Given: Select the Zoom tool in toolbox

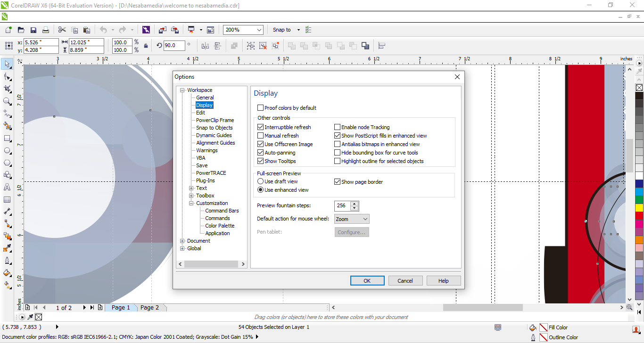Looking at the screenshot, I should pos(7,101).
